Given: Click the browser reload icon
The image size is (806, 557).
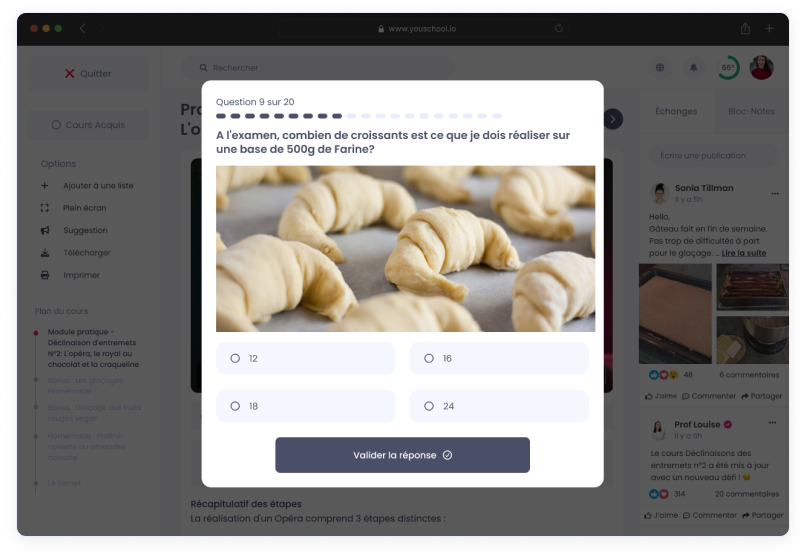Looking at the screenshot, I should pyautogui.click(x=559, y=28).
